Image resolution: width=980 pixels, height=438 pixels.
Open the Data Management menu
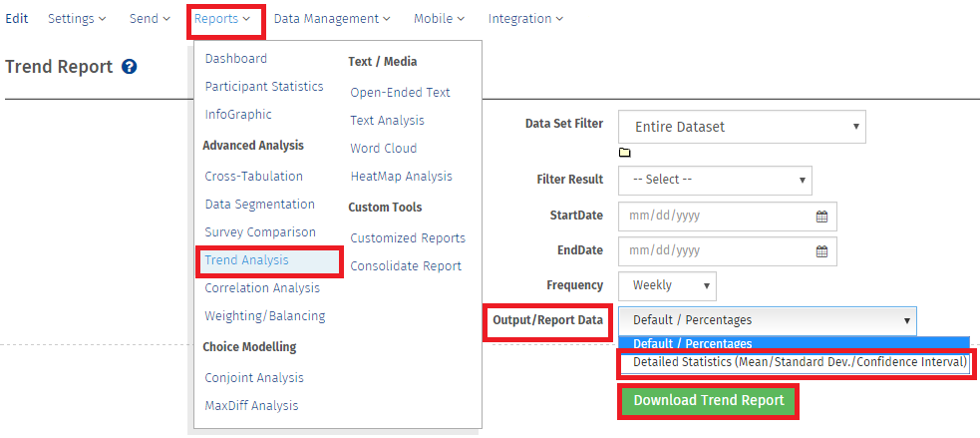tap(332, 19)
